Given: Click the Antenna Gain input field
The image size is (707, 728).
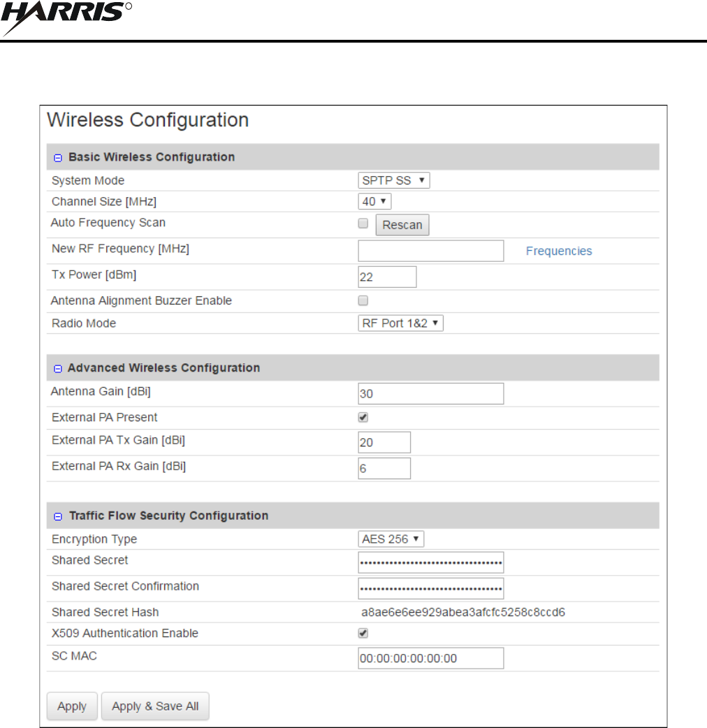Looking at the screenshot, I should coord(431,394).
